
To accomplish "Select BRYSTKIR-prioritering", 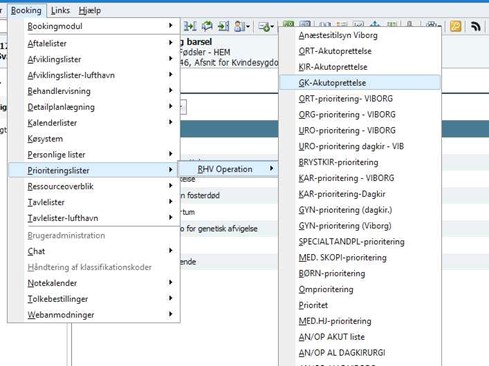I will pyautogui.click(x=360, y=162).
